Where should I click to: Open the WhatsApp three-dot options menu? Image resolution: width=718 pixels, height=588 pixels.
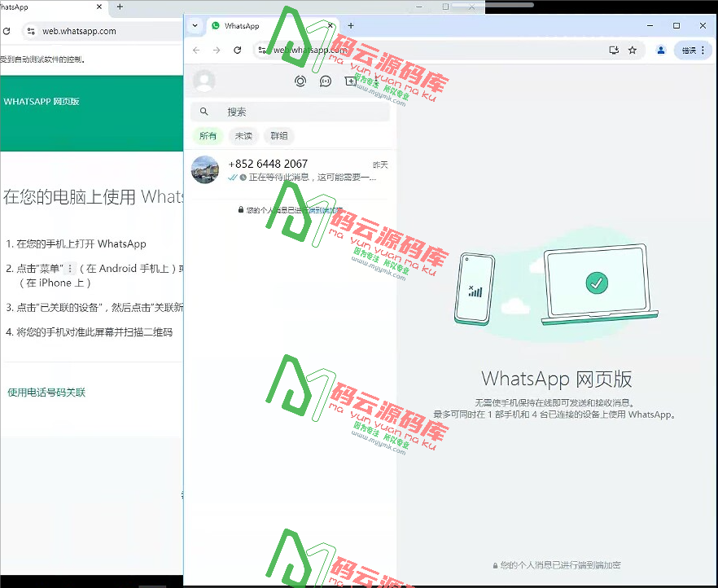(378, 81)
